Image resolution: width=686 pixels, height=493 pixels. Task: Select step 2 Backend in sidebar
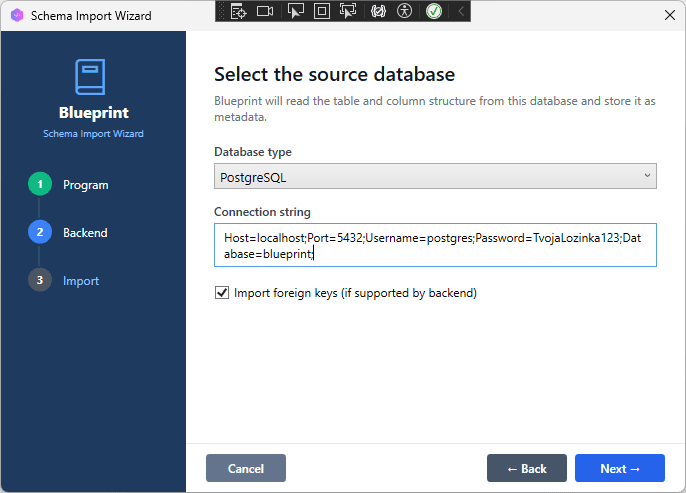[85, 232]
